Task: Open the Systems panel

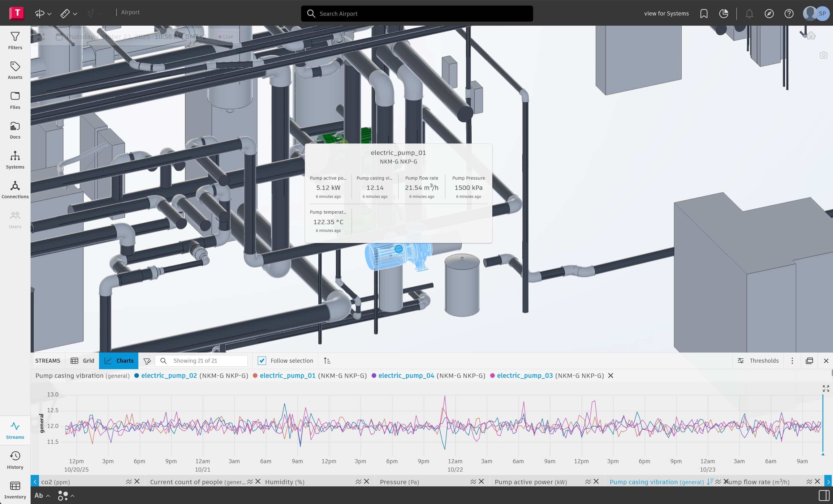Action: tap(15, 160)
